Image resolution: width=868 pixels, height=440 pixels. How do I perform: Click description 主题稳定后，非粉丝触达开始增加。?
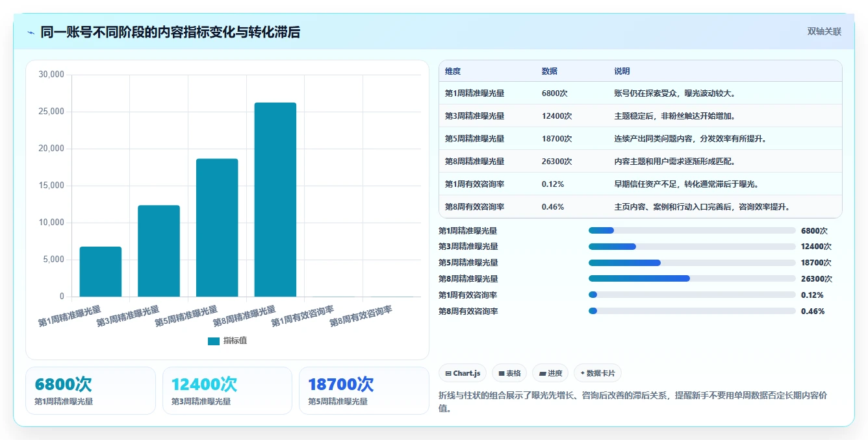point(675,116)
